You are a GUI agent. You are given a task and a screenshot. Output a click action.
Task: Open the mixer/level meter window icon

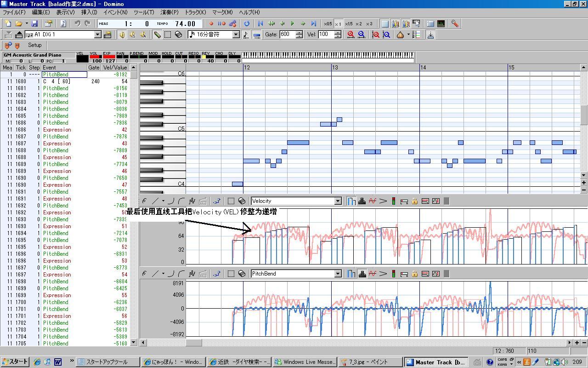pos(441,23)
